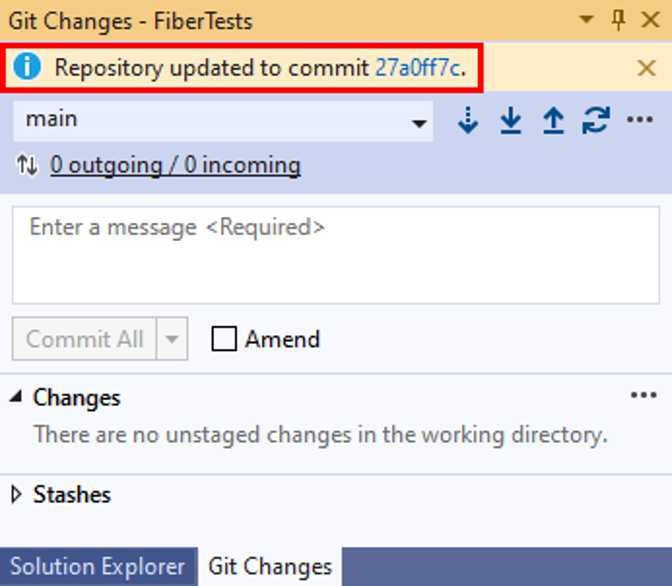Click the 0 outgoing / 0 incoming link
Screen dimensions: 672x586
(x=175, y=165)
